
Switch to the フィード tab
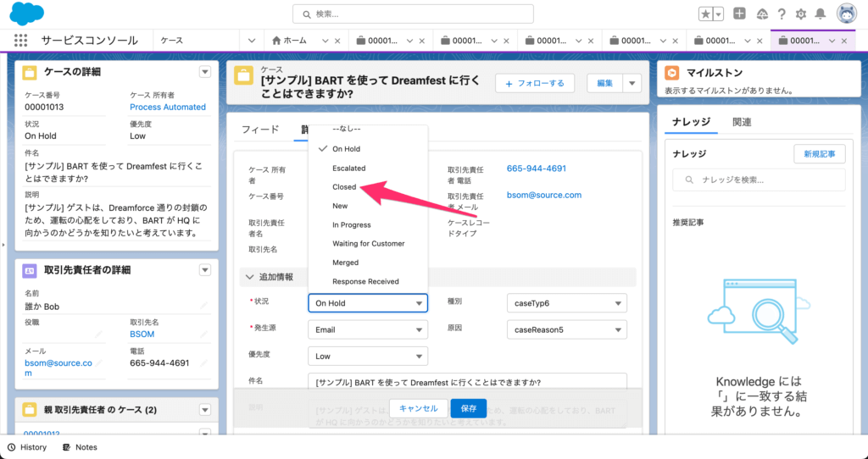pos(260,130)
